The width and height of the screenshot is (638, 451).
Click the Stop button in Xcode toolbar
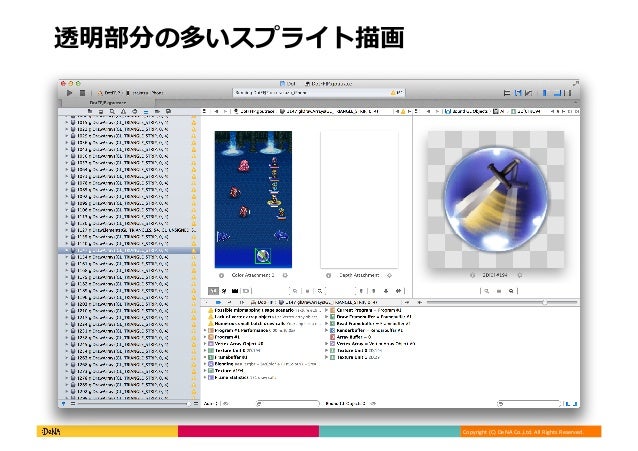pyautogui.click(x=82, y=93)
